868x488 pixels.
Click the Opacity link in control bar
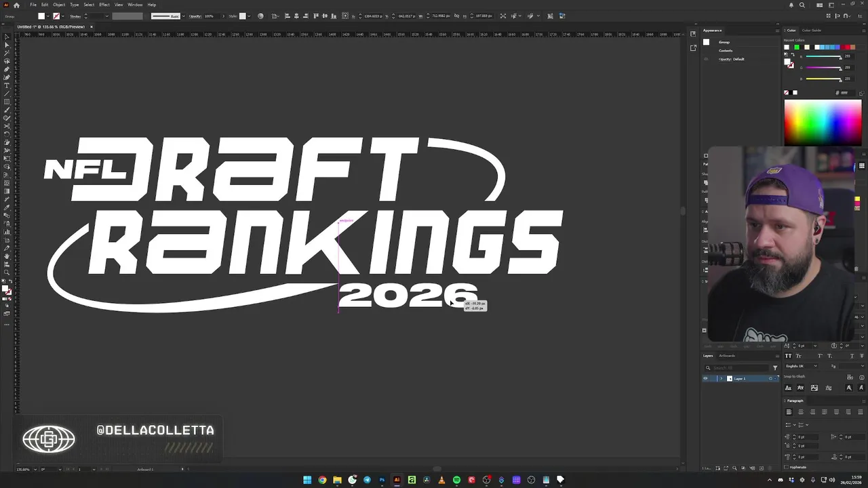click(195, 16)
